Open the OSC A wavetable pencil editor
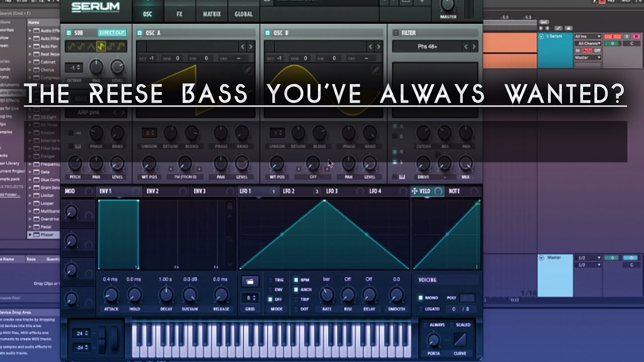644x362 pixels. point(248,69)
